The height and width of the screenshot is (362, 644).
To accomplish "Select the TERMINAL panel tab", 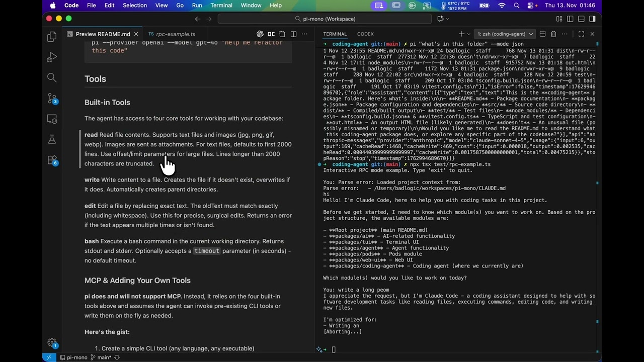I will point(335,34).
